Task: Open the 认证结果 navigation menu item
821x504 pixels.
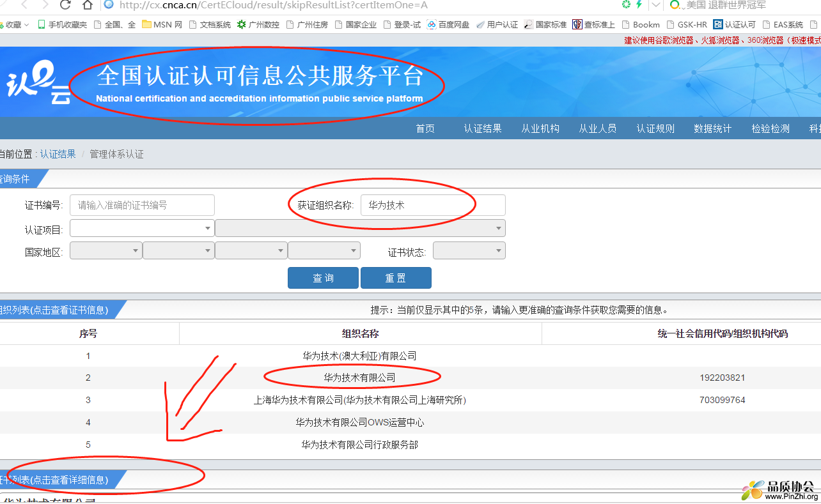Action: click(x=483, y=128)
